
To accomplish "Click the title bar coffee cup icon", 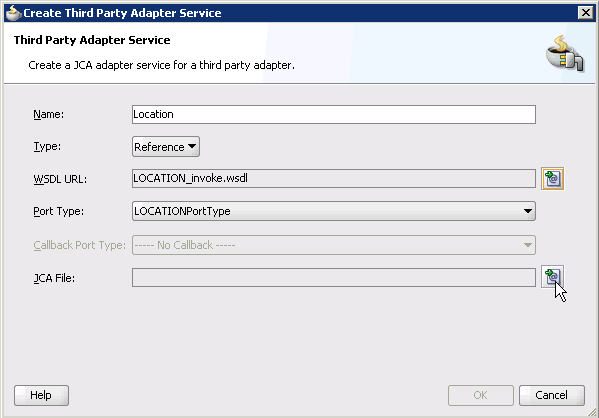I will pyautogui.click(x=13, y=13).
